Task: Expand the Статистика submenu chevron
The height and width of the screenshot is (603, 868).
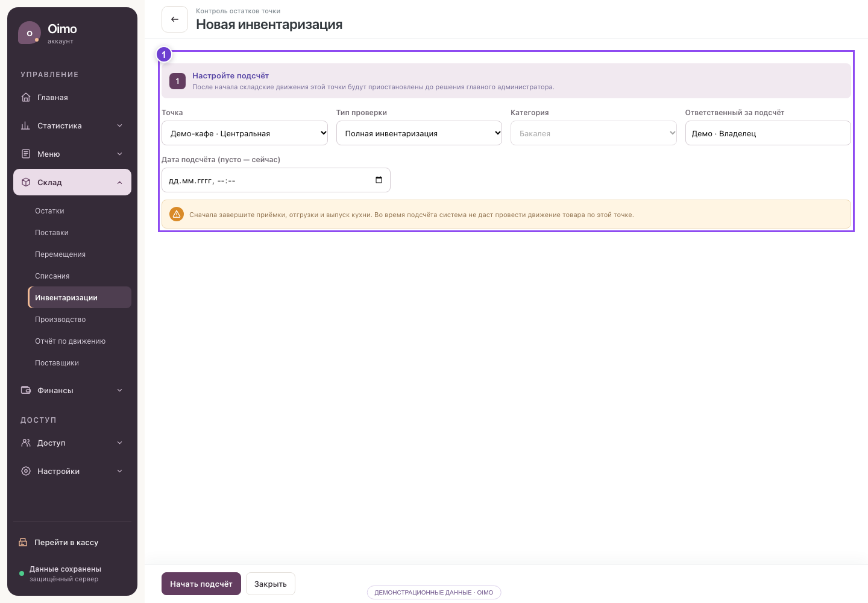Action: pyautogui.click(x=119, y=125)
